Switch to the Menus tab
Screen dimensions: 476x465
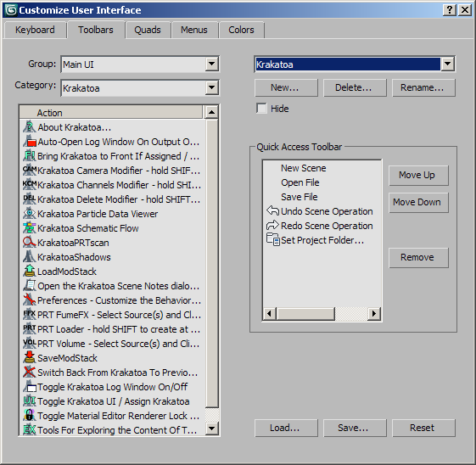(x=194, y=30)
